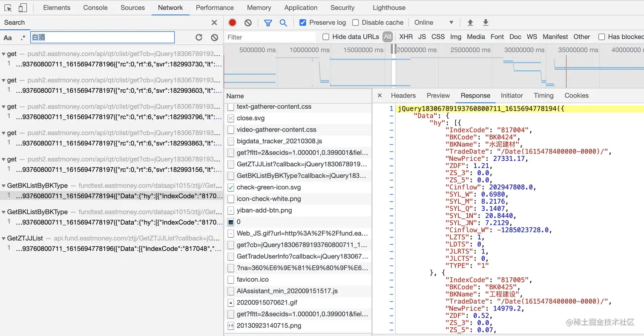Close the request details pane
This screenshot has height=336, width=644.
pos(379,96)
